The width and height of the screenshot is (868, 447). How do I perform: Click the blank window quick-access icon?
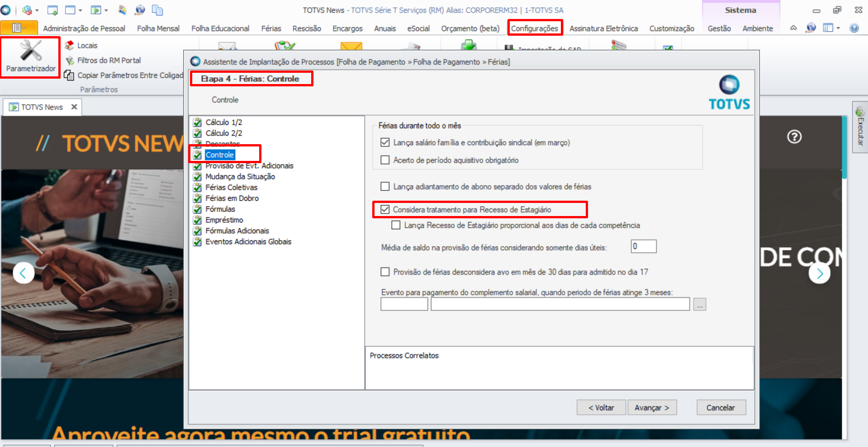tap(71, 10)
